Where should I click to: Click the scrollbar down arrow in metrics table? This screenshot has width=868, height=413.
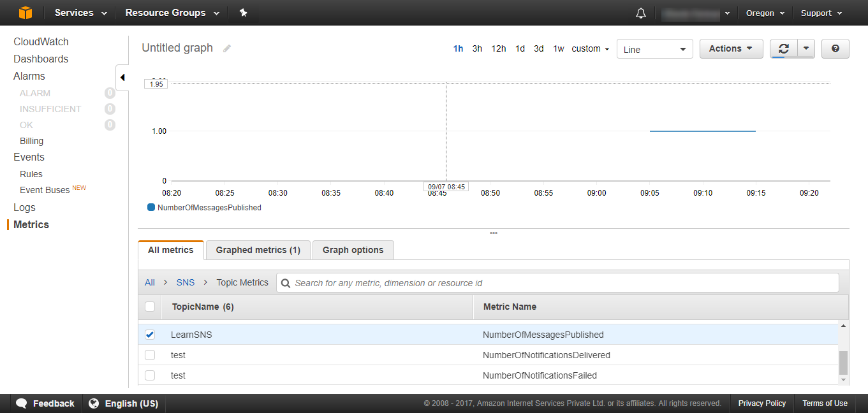click(844, 380)
